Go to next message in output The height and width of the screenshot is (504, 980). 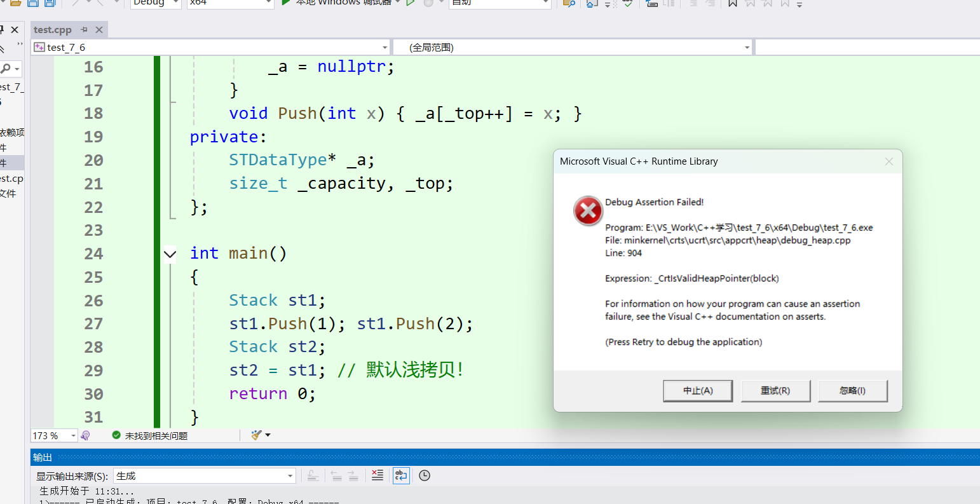pos(353,475)
